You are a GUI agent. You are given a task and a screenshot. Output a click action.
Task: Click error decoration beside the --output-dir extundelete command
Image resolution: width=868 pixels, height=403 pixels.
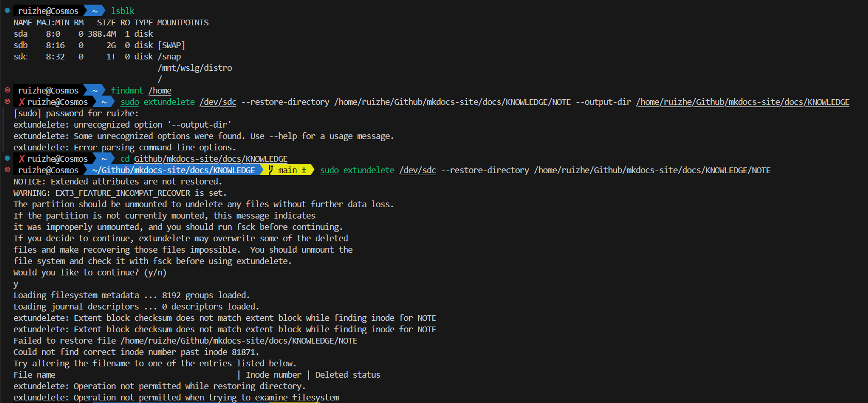tap(7, 101)
